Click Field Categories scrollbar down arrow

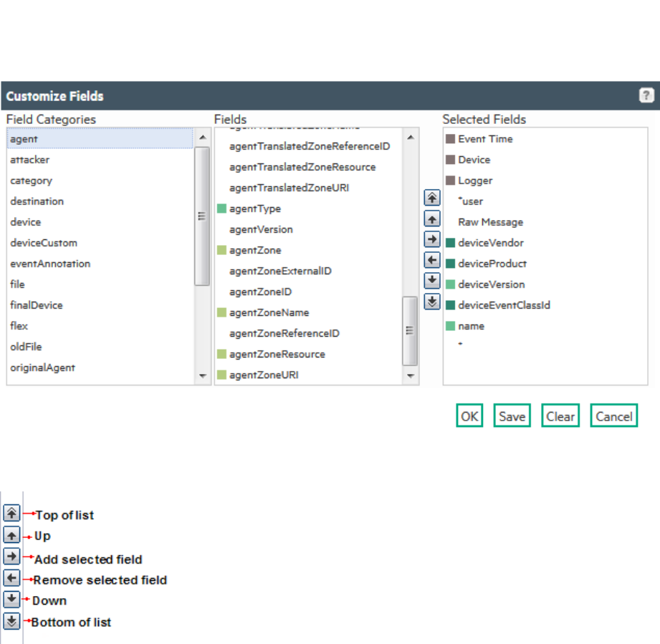pos(203,375)
